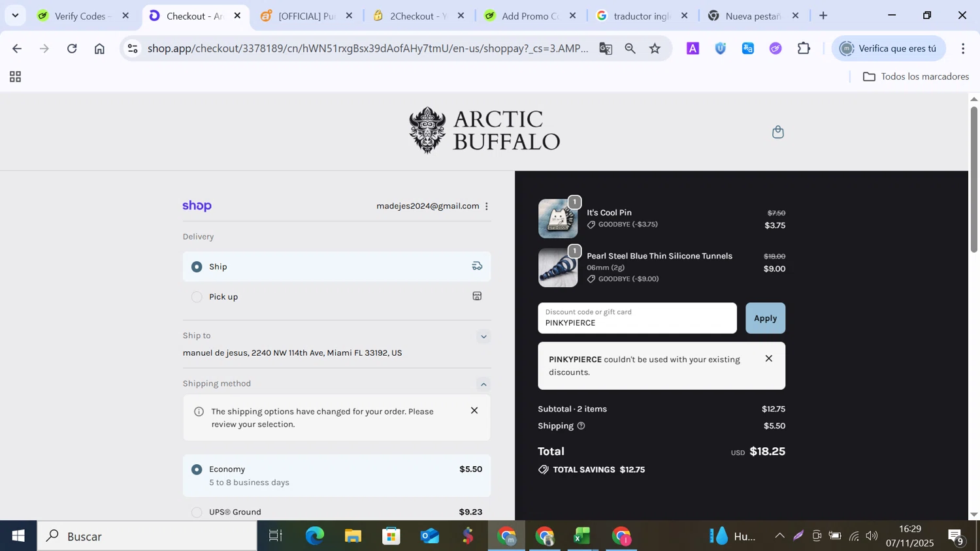
Task: Open File Explorer from taskbar
Action: [353, 536]
